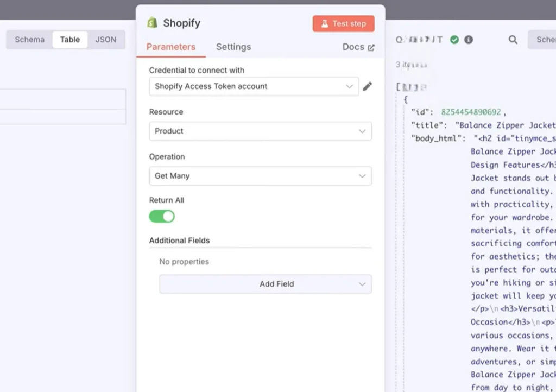Switch the input view to JSON
The width and height of the screenshot is (556, 392).
point(106,40)
